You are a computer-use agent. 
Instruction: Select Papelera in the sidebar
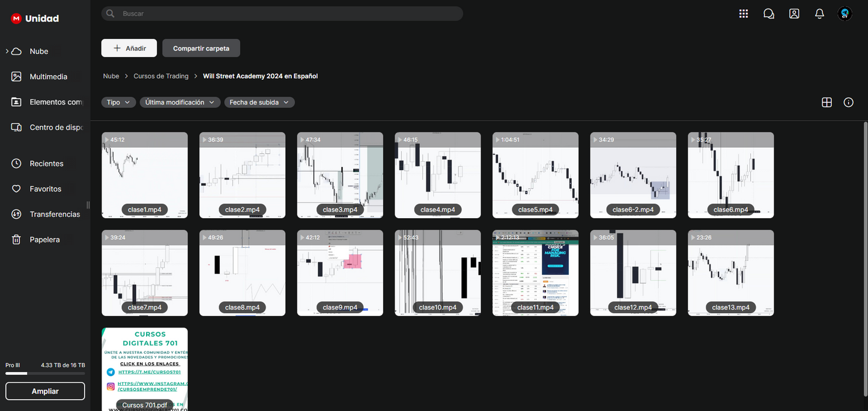[45, 240]
